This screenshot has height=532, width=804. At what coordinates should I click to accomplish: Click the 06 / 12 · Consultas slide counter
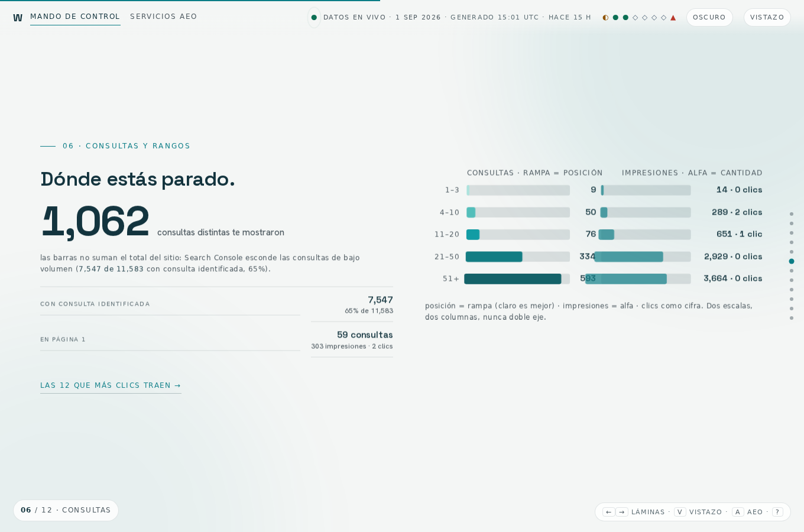(x=66, y=510)
